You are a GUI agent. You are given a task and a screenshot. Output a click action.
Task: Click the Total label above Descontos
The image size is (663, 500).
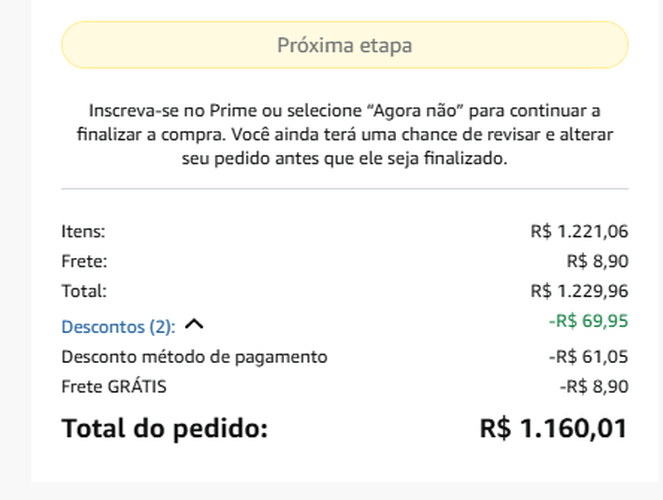pyautogui.click(x=84, y=292)
